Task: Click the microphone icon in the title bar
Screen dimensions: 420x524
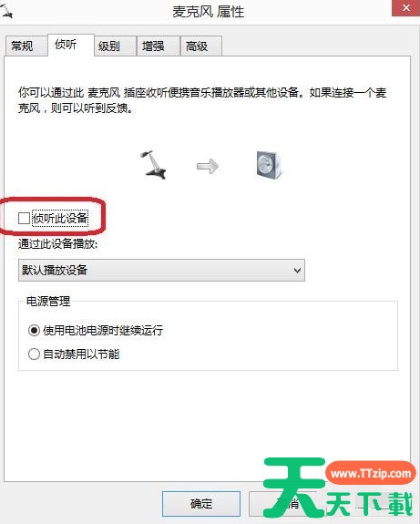Action: point(6,12)
